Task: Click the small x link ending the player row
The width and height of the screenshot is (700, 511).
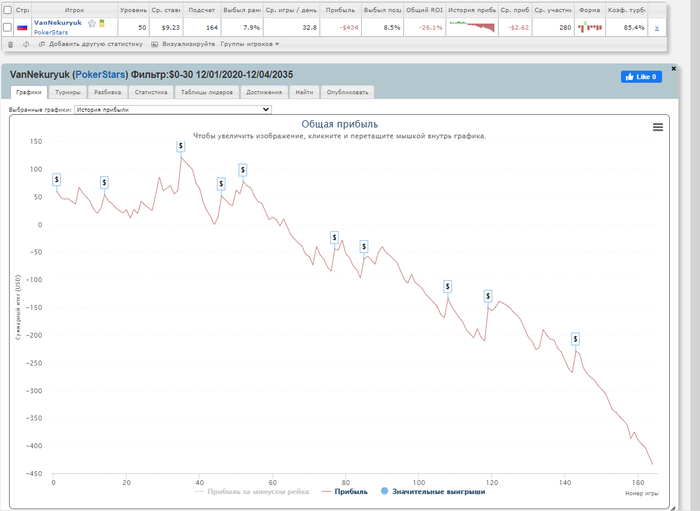Action: coord(657,28)
